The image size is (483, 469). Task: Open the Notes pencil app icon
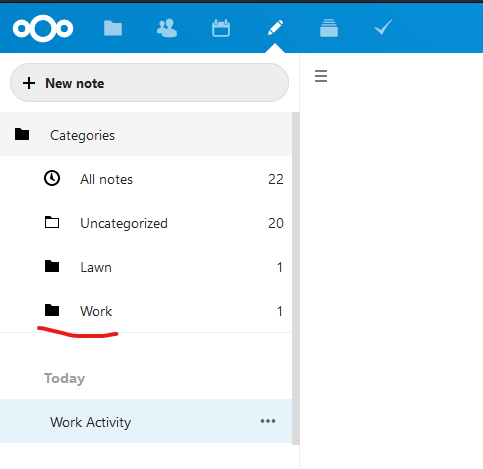(x=275, y=28)
